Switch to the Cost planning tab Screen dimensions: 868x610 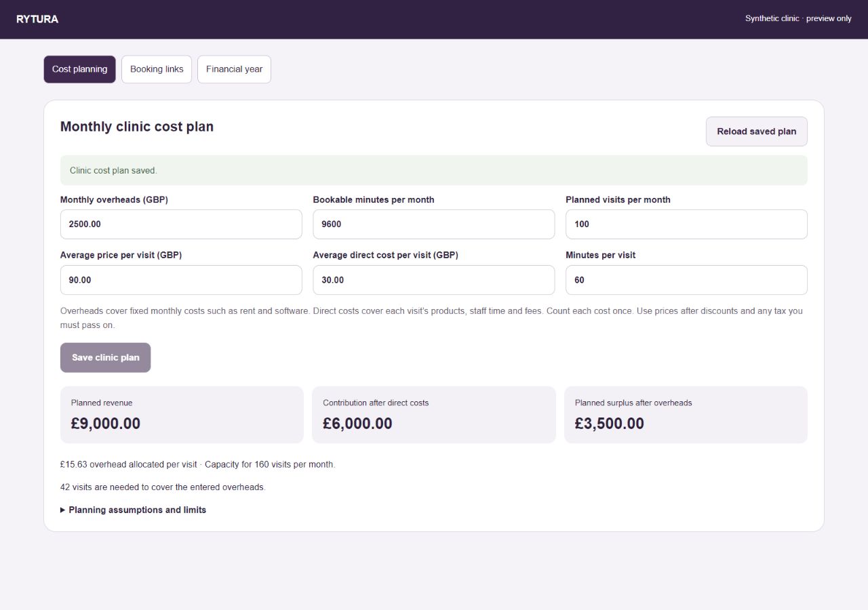[79, 69]
